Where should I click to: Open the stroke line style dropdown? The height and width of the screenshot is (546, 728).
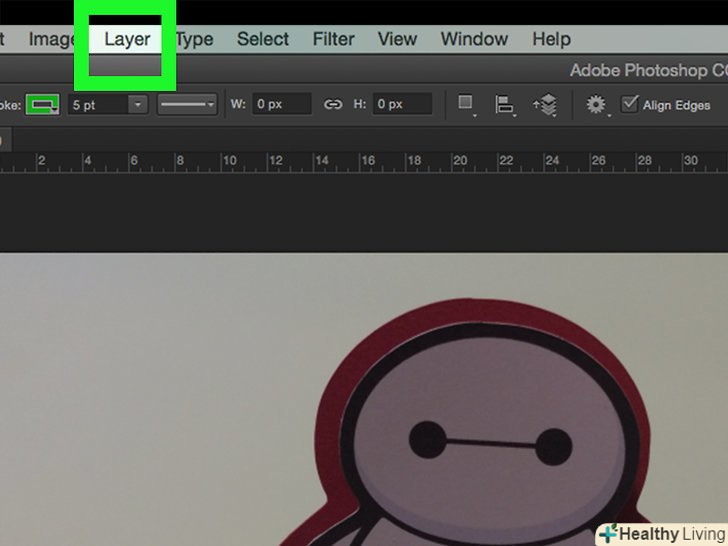click(188, 104)
